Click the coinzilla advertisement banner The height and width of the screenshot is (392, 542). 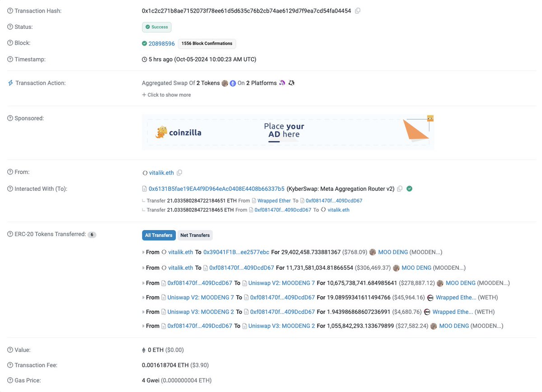coord(288,131)
